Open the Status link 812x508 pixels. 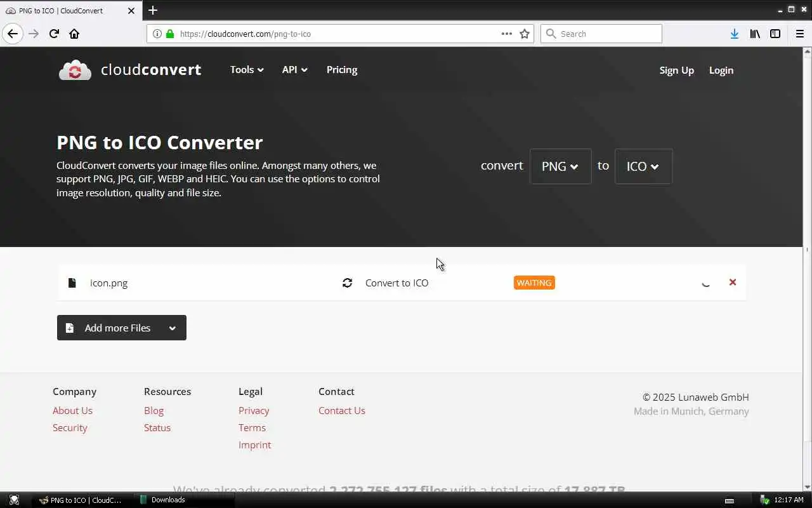point(157,427)
